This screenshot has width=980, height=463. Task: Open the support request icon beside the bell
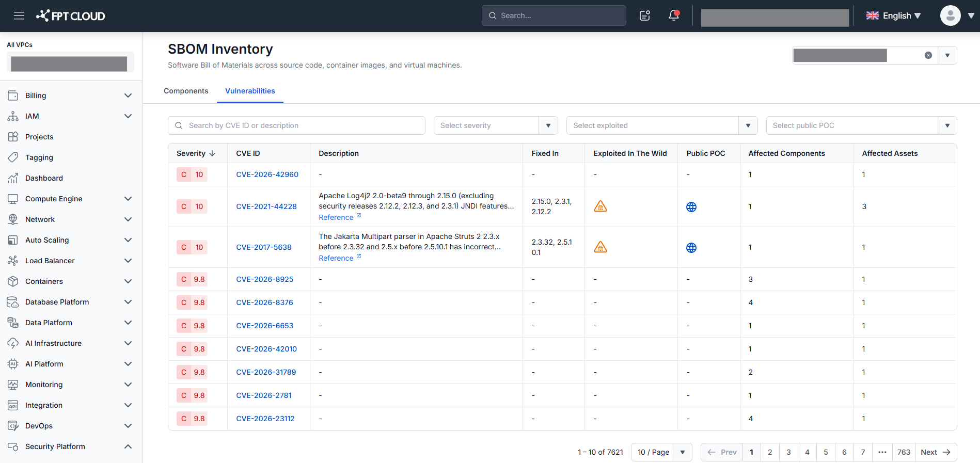(x=645, y=15)
